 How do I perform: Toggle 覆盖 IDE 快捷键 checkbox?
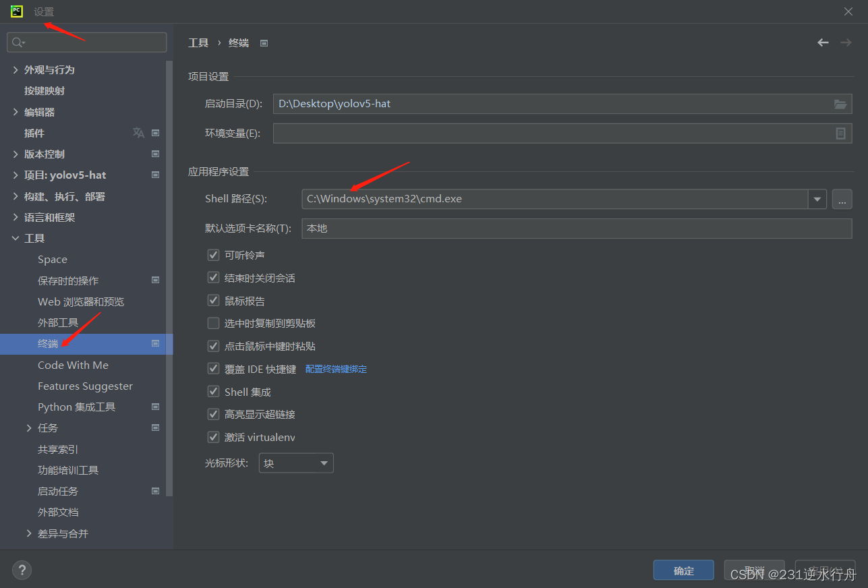click(x=213, y=369)
